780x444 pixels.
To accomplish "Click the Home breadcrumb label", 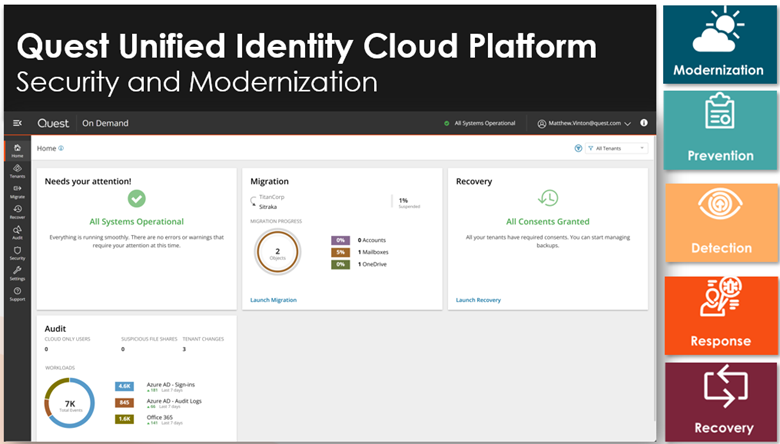I will click(x=46, y=148).
